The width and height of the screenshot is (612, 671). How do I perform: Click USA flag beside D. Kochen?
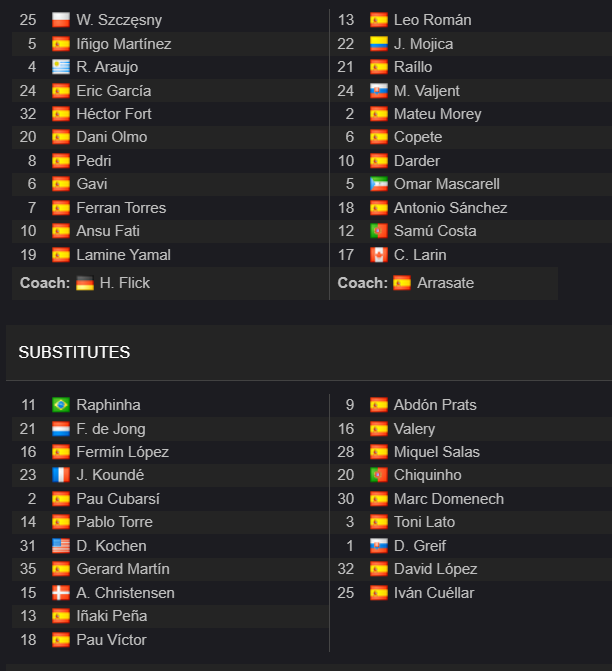(61, 546)
